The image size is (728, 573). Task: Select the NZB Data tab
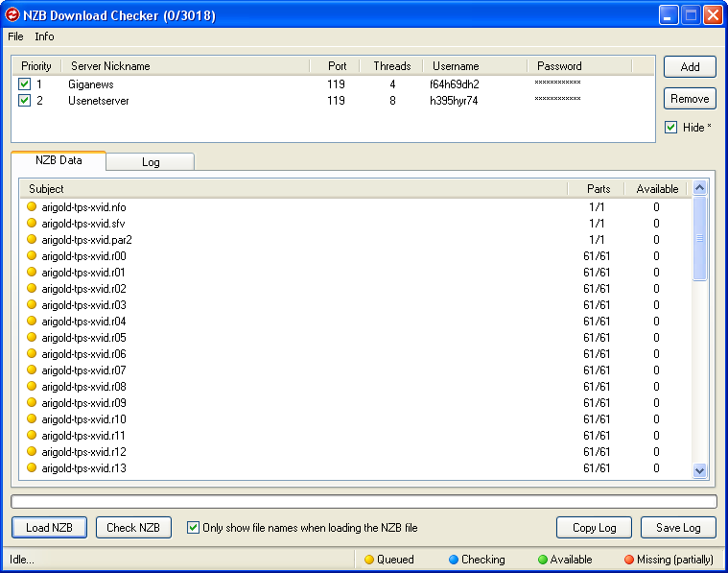coord(59,160)
